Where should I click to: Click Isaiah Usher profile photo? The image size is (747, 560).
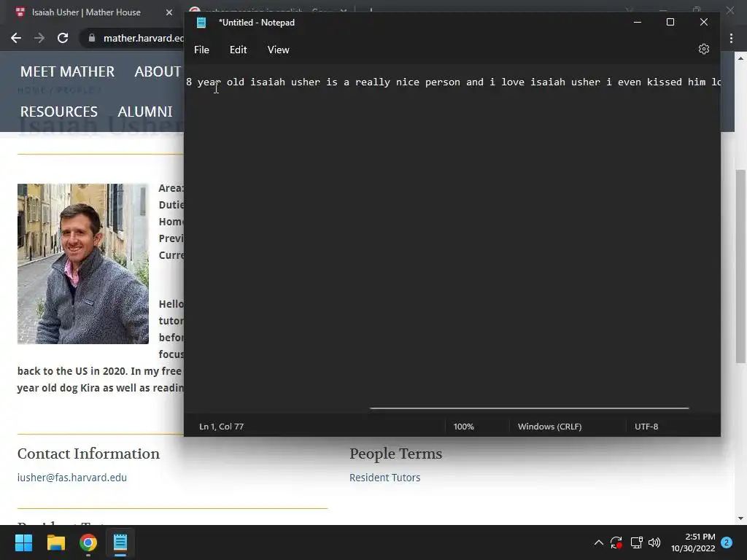pyautogui.click(x=83, y=264)
